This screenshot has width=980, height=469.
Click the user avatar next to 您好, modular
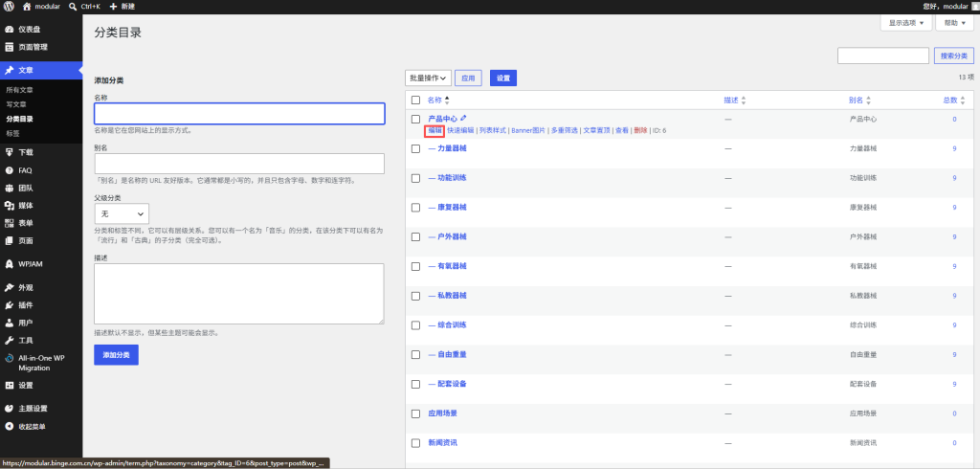(x=975, y=7)
